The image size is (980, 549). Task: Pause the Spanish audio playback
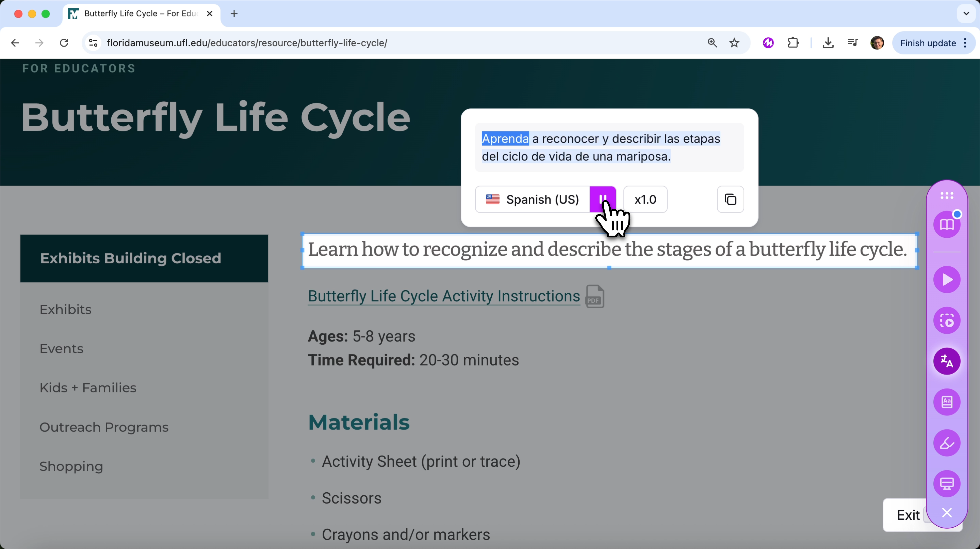[x=602, y=199]
